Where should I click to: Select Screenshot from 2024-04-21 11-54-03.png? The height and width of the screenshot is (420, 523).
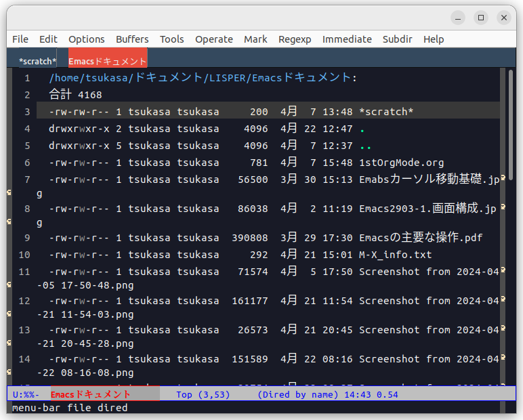pos(429,301)
